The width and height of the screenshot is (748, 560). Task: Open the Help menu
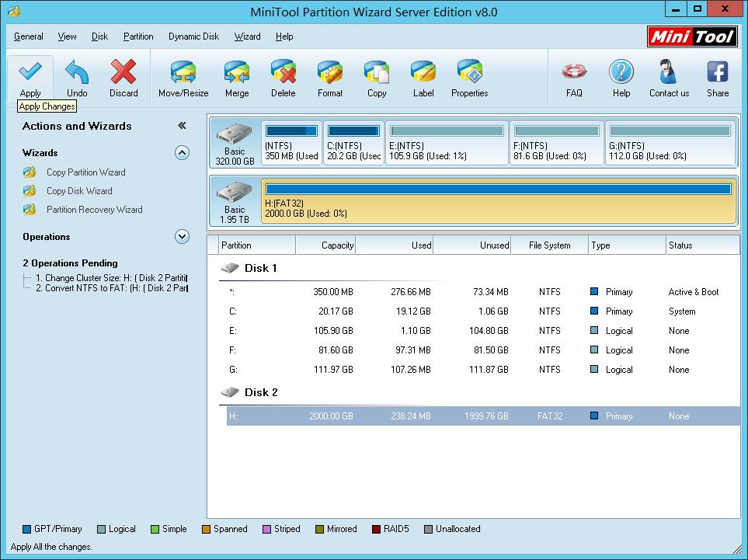[284, 37]
